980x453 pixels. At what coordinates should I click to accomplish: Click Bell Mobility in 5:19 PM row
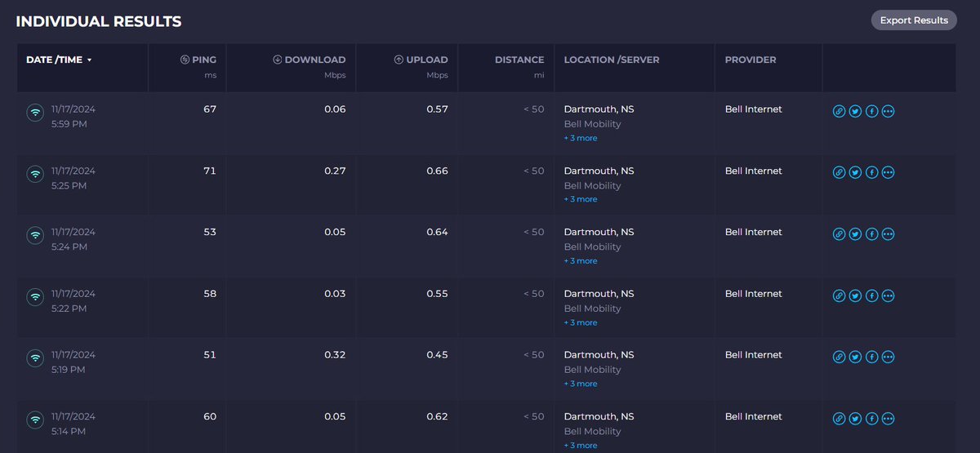(x=592, y=370)
